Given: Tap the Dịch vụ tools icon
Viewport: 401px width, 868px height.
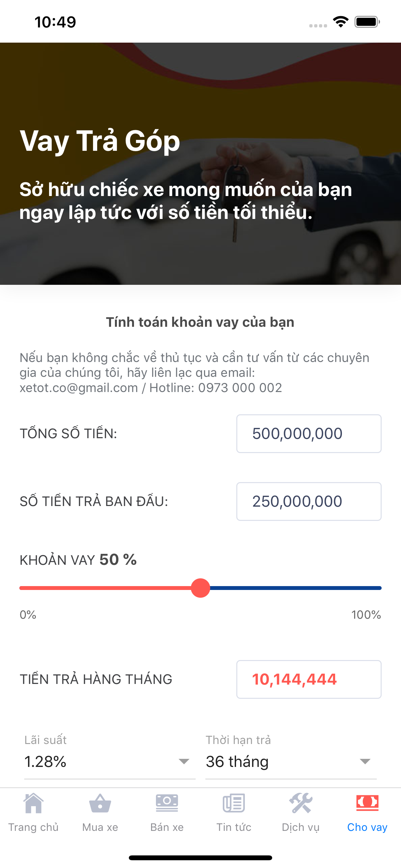Looking at the screenshot, I should pos(301,803).
